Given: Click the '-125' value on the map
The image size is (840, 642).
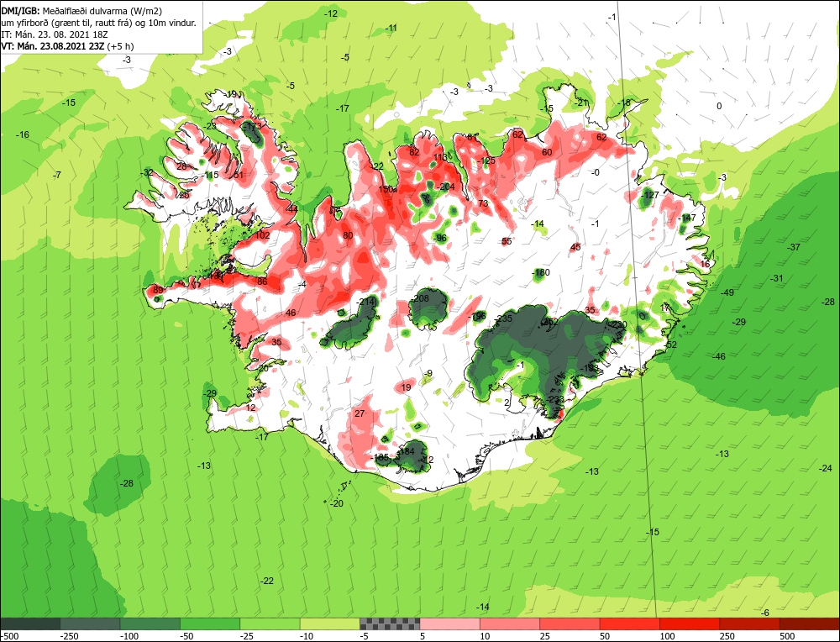Looking at the screenshot, I should tap(487, 160).
